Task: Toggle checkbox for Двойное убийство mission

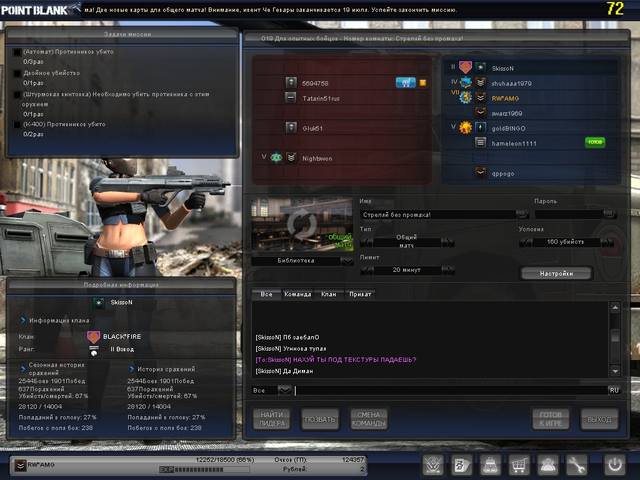Action: pyautogui.click(x=18, y=73)
